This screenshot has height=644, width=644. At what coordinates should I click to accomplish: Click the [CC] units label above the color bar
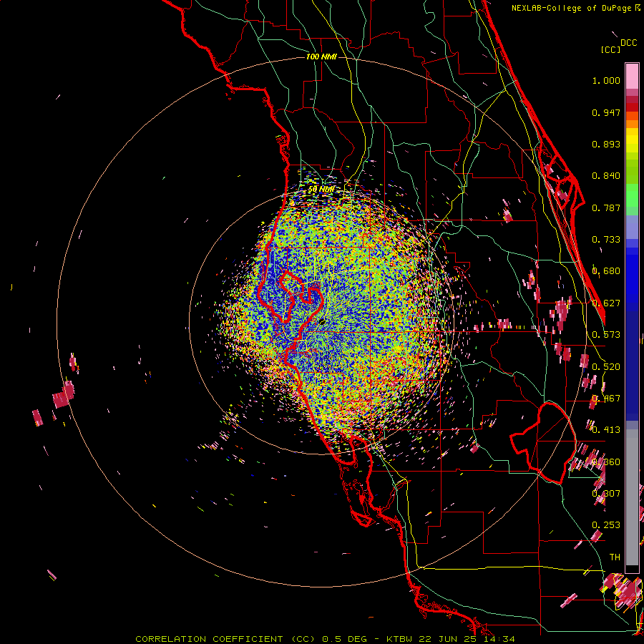(610, 49)
